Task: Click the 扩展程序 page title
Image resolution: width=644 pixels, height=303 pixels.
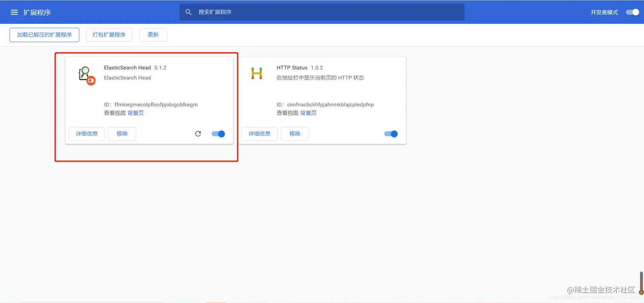Action: [37, 12]
